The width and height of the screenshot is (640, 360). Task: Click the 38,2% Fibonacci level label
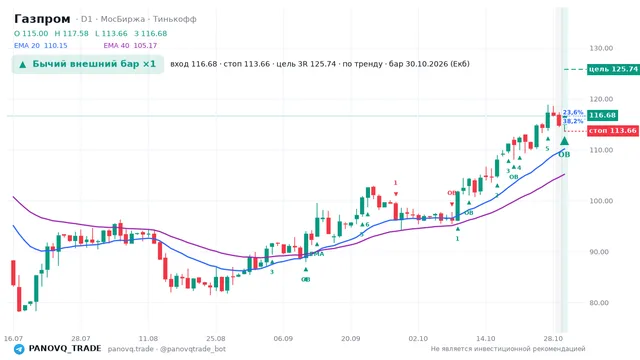pos(573,121)
